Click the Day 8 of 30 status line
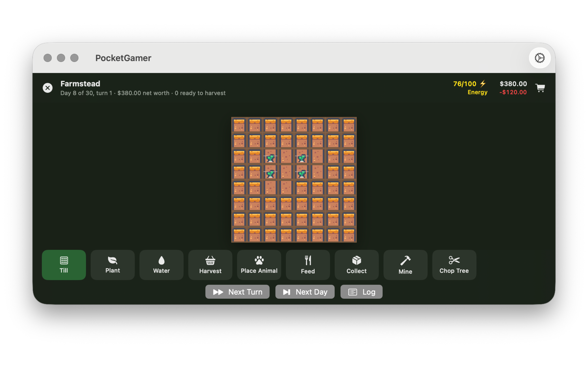 (x=143, y=93)
